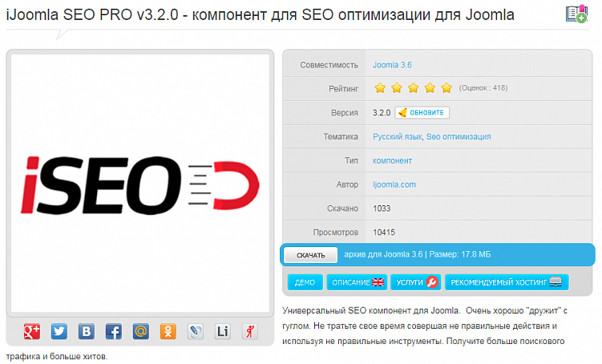Screen dimensions: 602x364
Task: Rate with the third star
Action: 413,88
